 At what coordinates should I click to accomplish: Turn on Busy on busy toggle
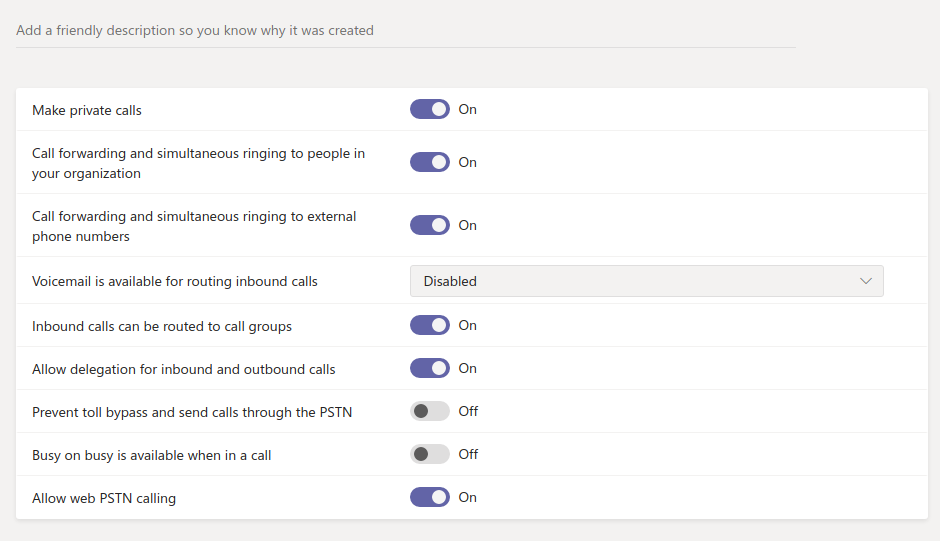point(430,454)
